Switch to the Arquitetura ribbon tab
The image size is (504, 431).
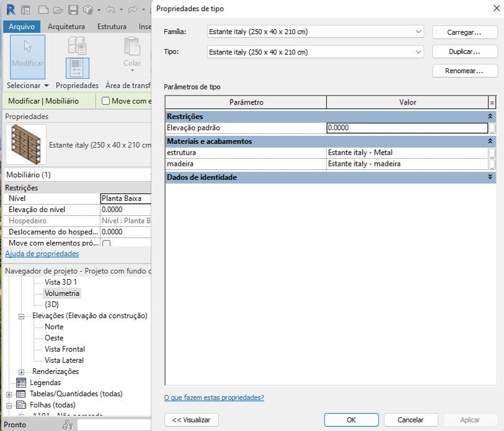pos(66,27)
